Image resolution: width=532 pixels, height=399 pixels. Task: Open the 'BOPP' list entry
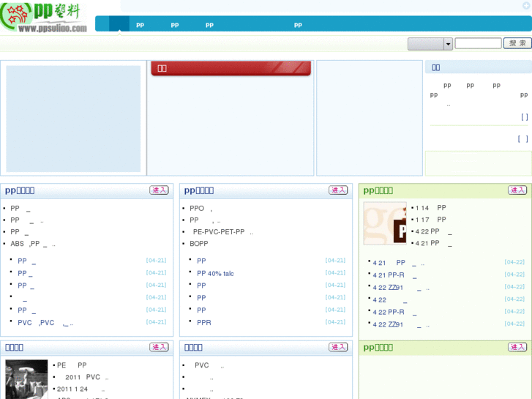click(199, 244)
